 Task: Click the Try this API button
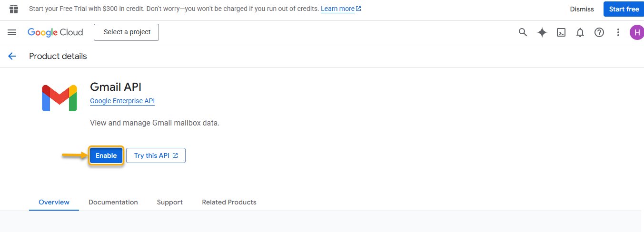(x=156, y=155)
